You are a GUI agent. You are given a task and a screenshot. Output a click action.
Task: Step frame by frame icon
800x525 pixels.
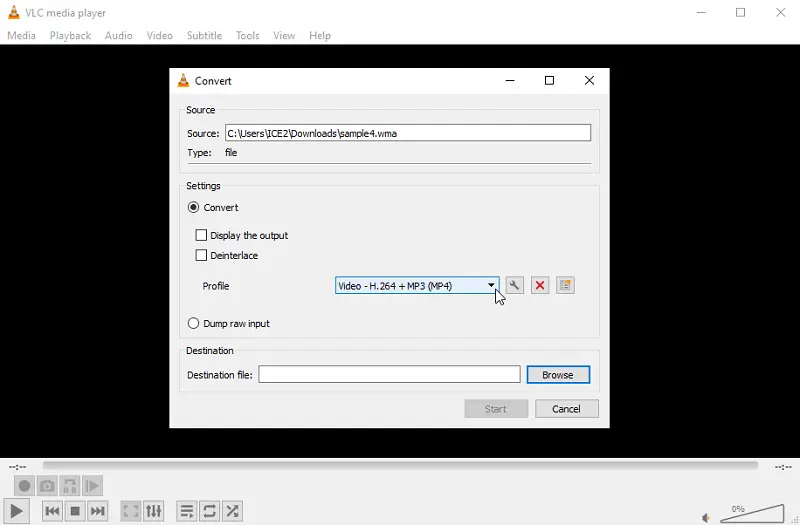point(92,486)
